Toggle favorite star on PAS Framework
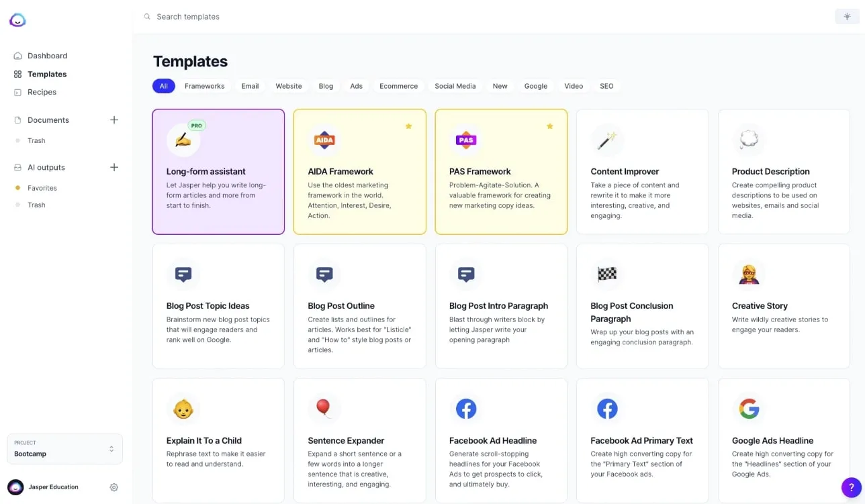The width and height of the screenshot is (865, 504). [x=549, y=126]
